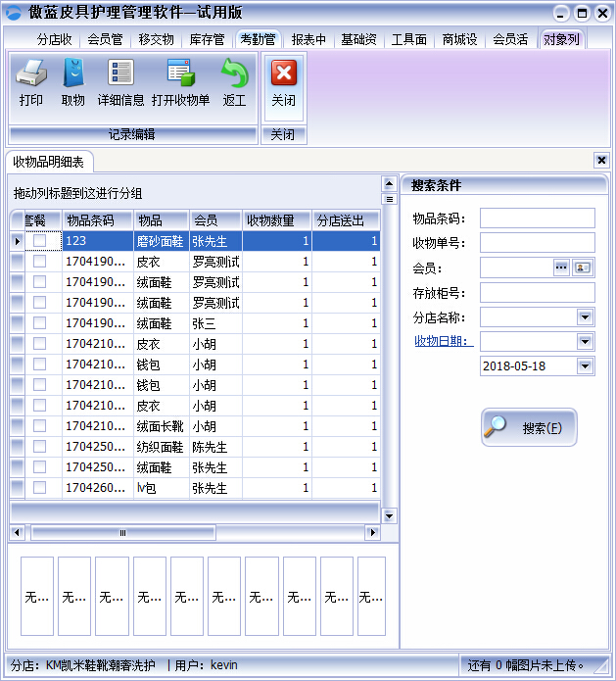Click the 返工 green arrow icon
Screen dimensions: 616x681
(234, 73)
